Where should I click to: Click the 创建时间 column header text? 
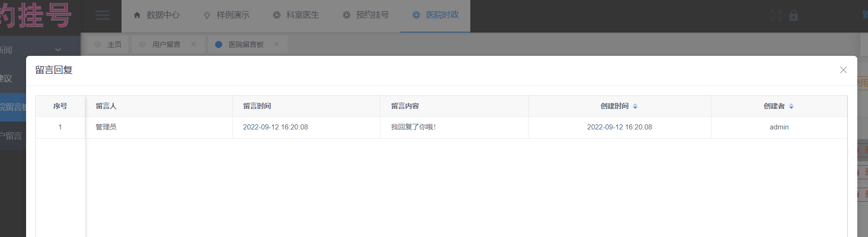point(615,106)
